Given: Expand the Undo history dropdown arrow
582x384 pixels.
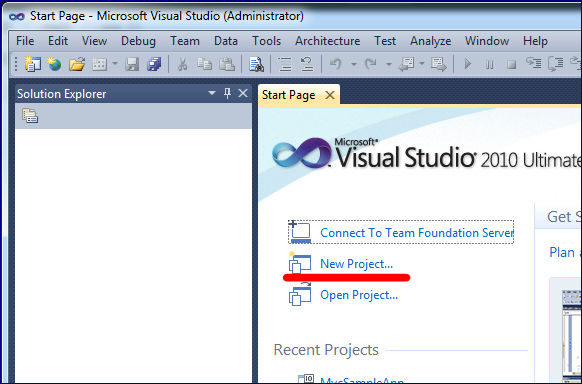Looking at the screenshot, I should click(x=354, y=65).
